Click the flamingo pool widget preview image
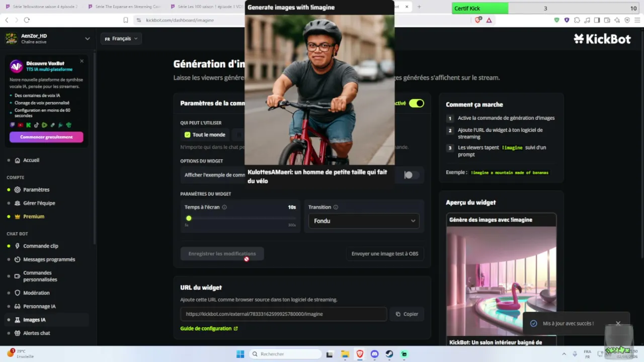Screen dimensions: 644x362 [x=502, y=282]
